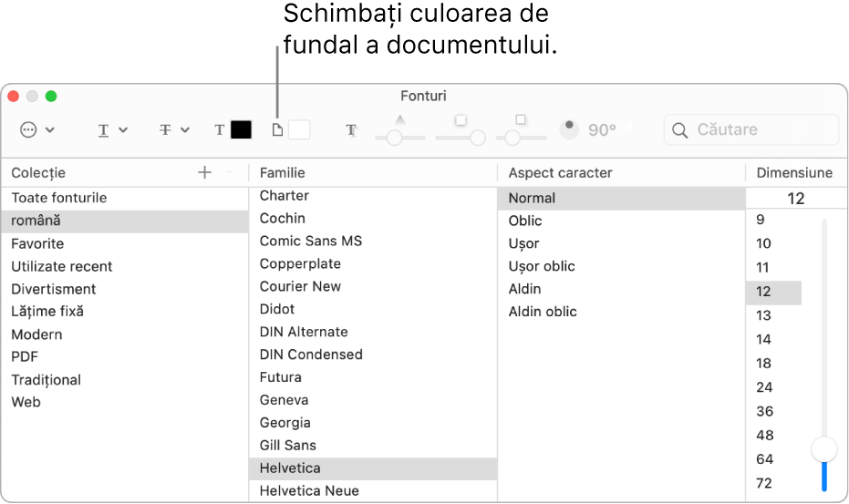Click the shadow angle dial
This screenshot has height=504, width=849.
point(569,129)
